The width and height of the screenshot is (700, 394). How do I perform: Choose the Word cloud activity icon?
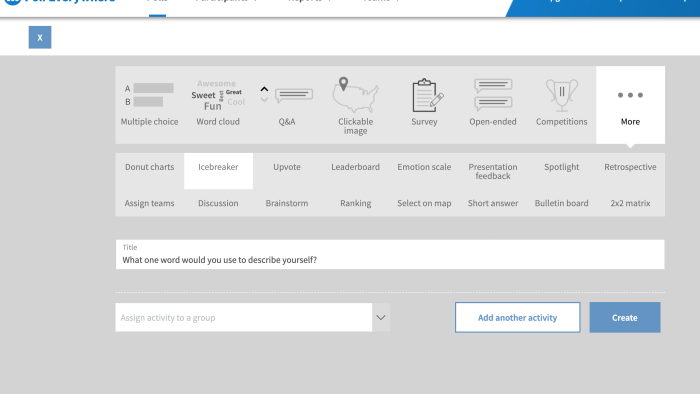click(218, 95)
